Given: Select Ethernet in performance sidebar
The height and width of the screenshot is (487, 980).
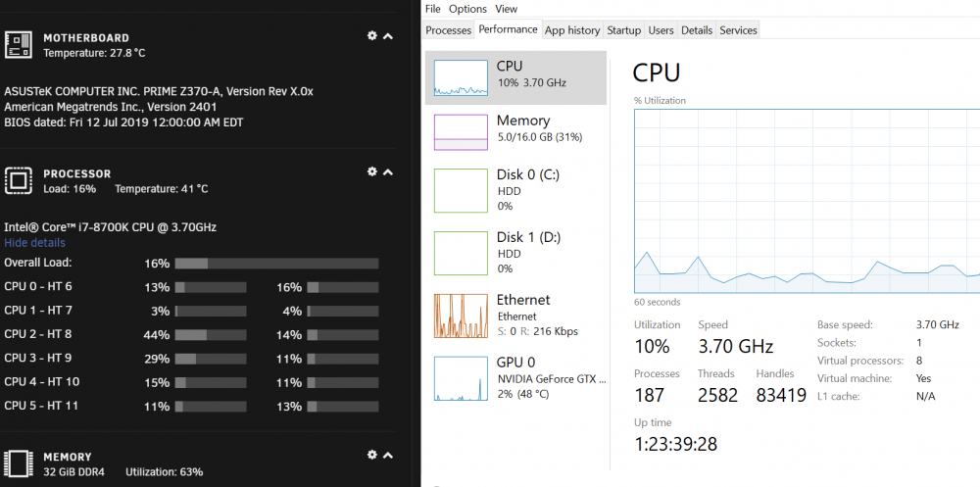Looking at the screenshot, I should tap(515, 316).
